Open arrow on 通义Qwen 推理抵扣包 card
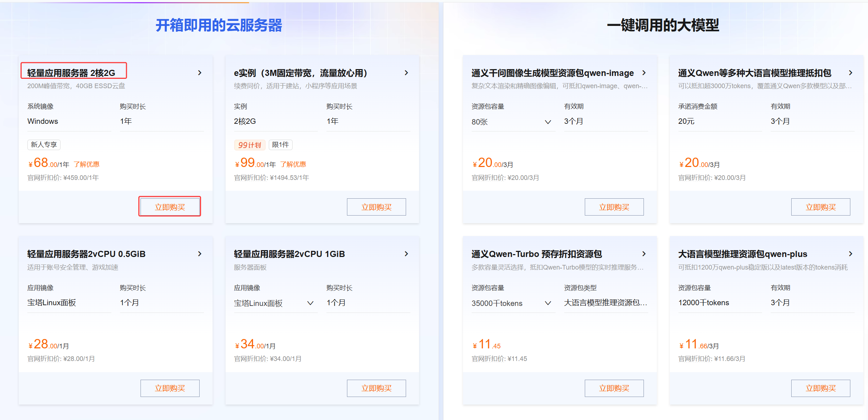 [851, 72]
